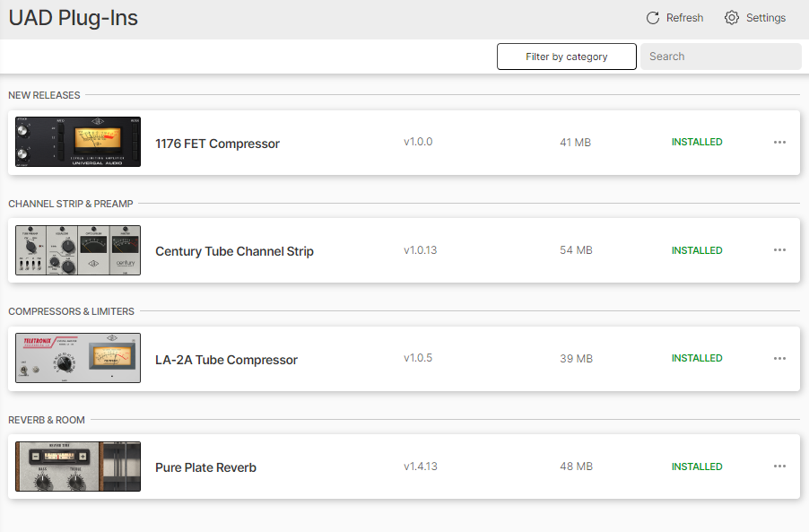Click the LA-2A Tube Compressor thumbnail
Screen dimensions: 809x532
[78, 359]
